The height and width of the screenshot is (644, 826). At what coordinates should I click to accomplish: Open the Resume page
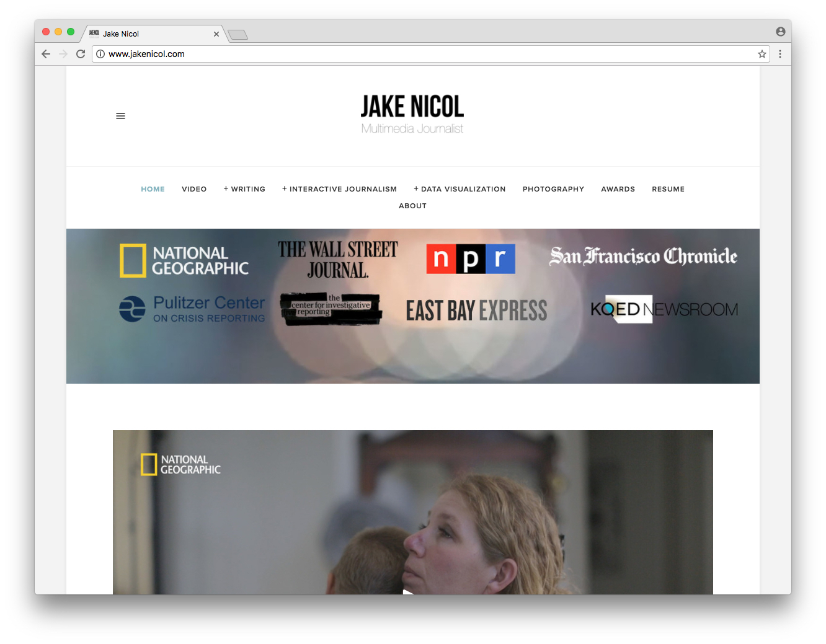click(x=668, y=189)
